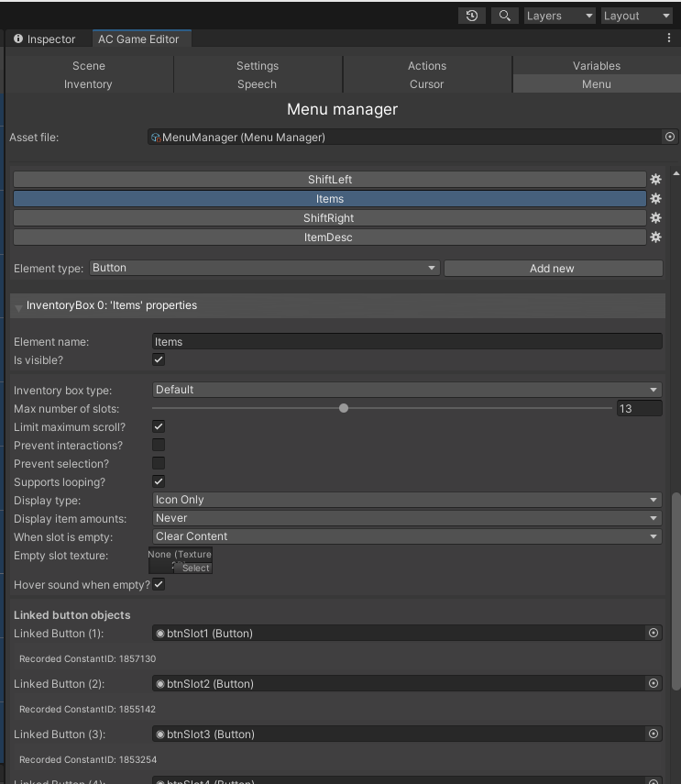Click the btnSlot2 (Button) object field

(400, 683)
